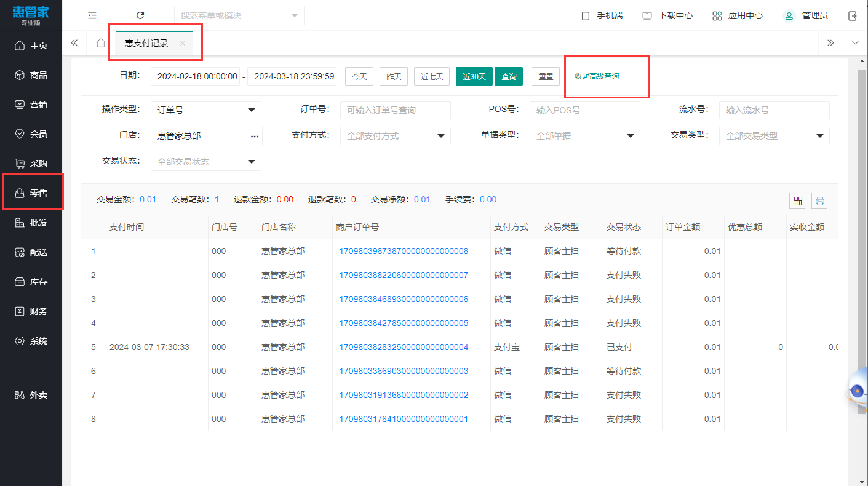868x486 pixels.
Task: Open 应用中心 app center
Action: pyautogui.click(x=738, y=15)
